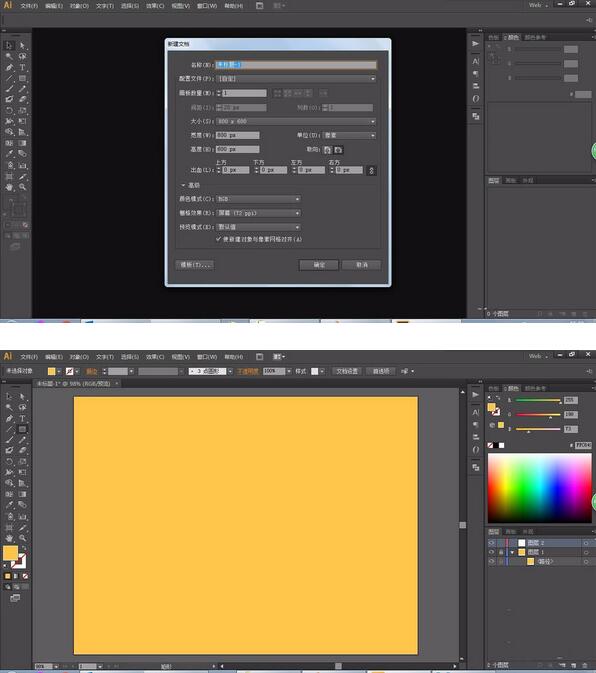Open the 配置文件 profile dropdown
The width and height of the screenshot is (596, 673).
(x=296, y=79)
